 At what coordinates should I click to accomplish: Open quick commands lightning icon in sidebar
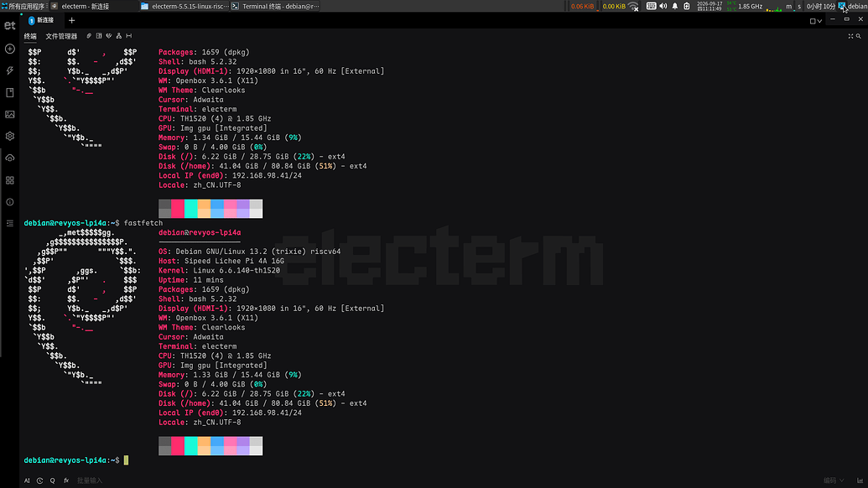tap(9, 70)
